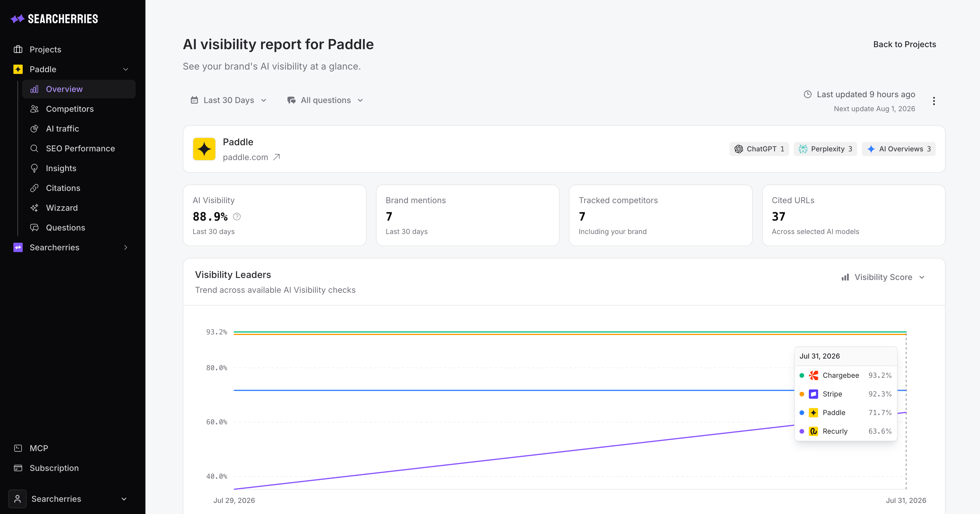Click the Brand mentions card

point(467,215)
